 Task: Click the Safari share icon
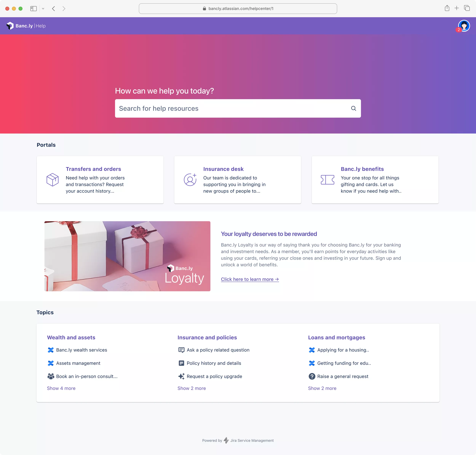pos(447,8)
